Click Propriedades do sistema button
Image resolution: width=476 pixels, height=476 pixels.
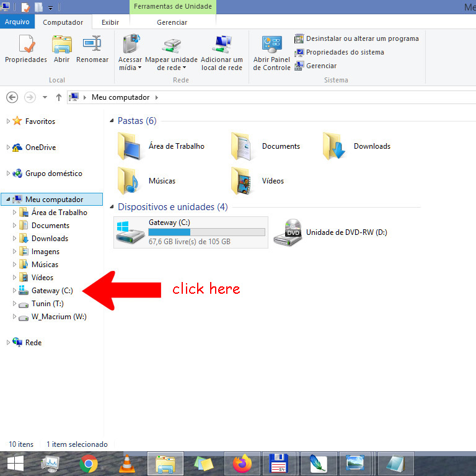(345, 52)
